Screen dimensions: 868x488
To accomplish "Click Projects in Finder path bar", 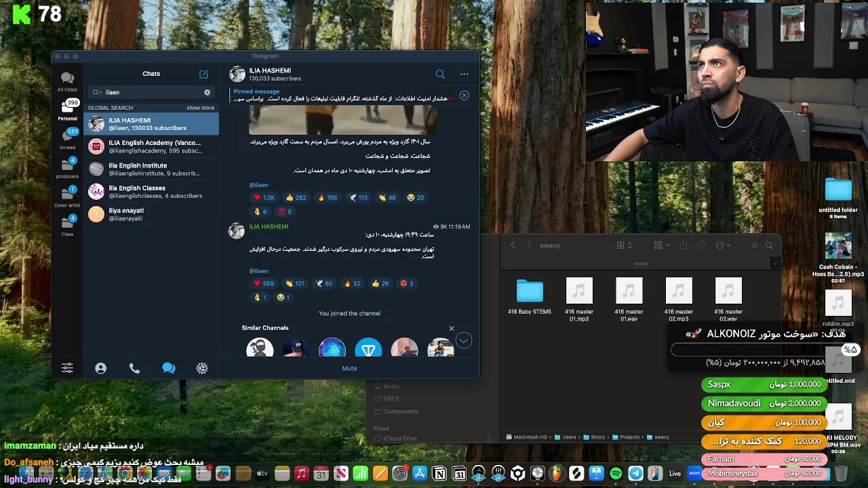I will click(625, 437).
